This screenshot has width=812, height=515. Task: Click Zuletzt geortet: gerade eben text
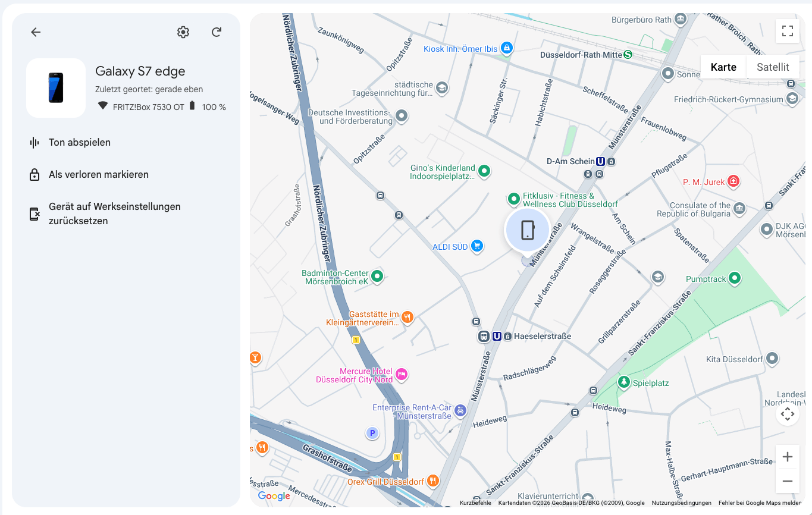pyautogui.click(x=149, y=89)
